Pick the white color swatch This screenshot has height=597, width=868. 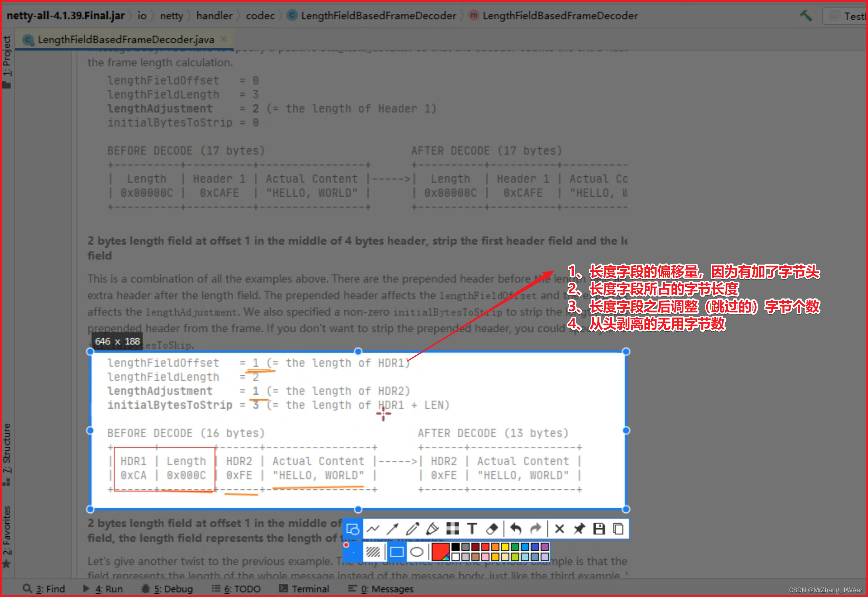click(x=456, y=557)
